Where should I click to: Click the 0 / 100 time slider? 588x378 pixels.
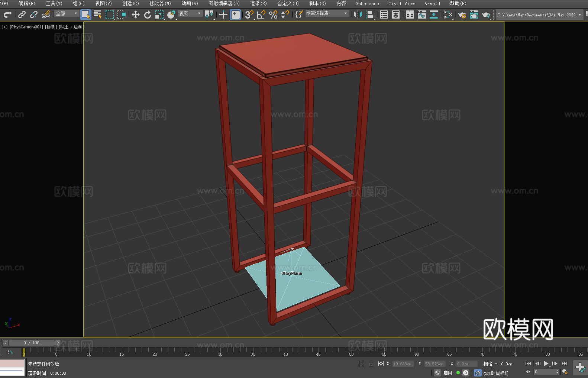[x=32, y=343]
